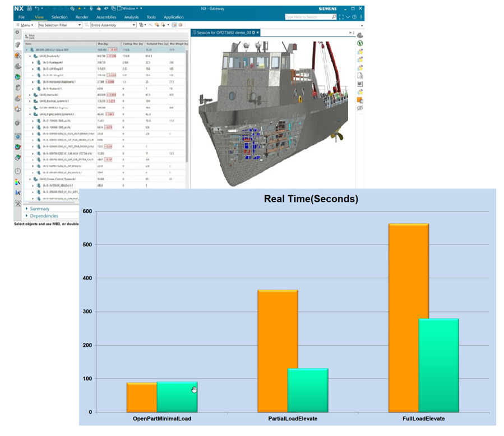The height and width of the screenshot is (436, 504).
Task: Open the Assemblies ribbon tab
Action: tap(106, 17)
